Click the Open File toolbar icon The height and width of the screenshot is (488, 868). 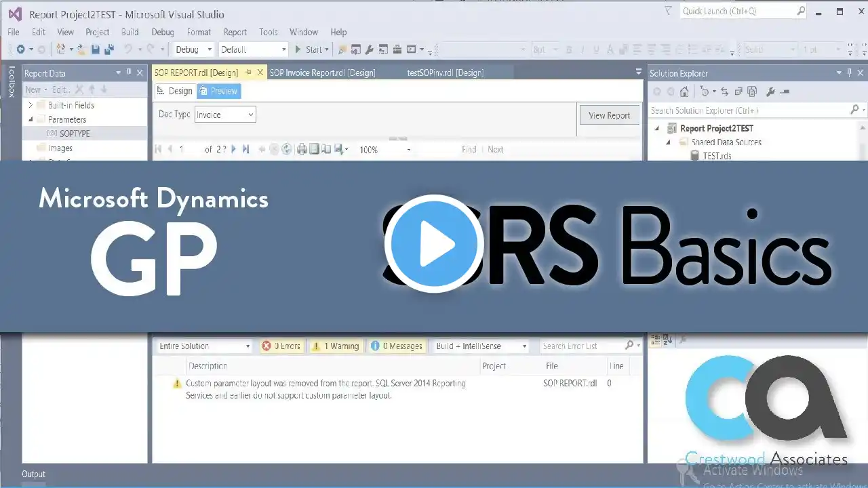[x=81, y=49]
